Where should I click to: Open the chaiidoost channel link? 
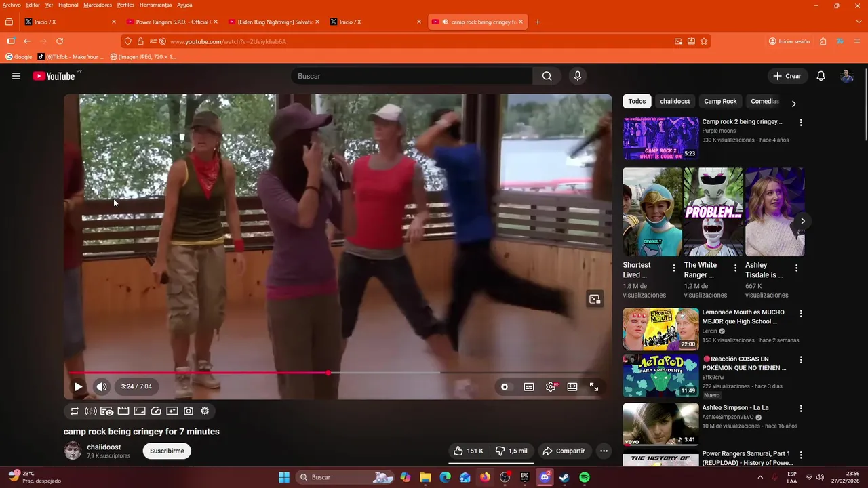[104, 447]
